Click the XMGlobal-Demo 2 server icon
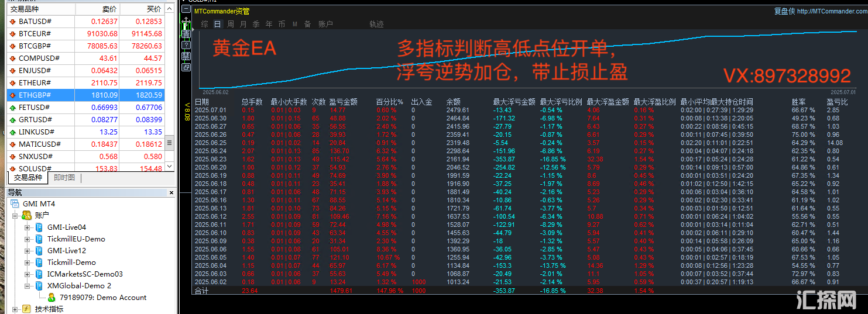 pyautogui.click(x=39, y=285)
